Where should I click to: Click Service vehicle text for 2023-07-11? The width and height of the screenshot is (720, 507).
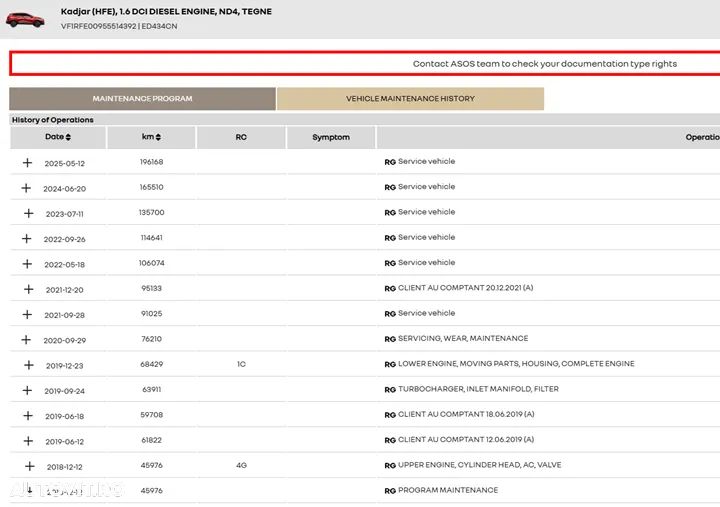[x=426, y=212]
